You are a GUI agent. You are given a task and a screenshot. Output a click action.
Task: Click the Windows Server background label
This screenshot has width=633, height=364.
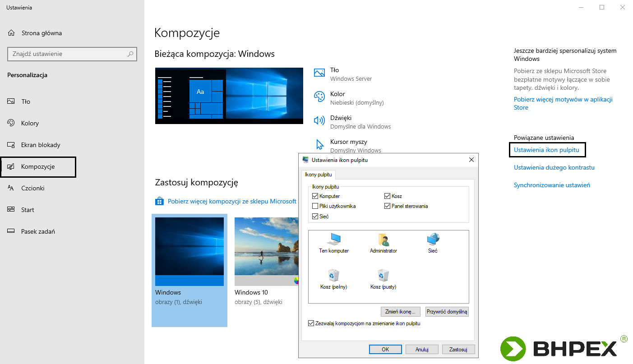point(351,78)
